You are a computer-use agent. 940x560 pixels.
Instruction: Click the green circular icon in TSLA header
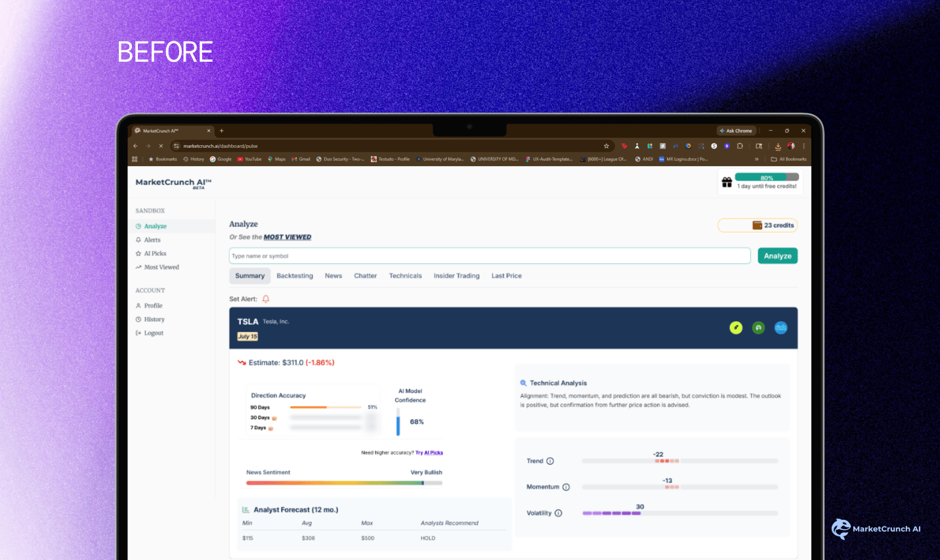pos(758,328)
